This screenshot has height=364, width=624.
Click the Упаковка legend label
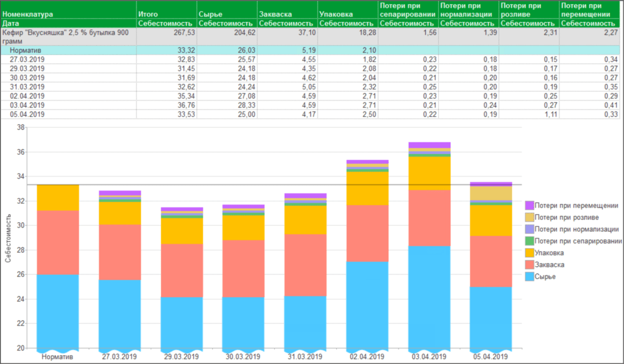coord(549,253)
